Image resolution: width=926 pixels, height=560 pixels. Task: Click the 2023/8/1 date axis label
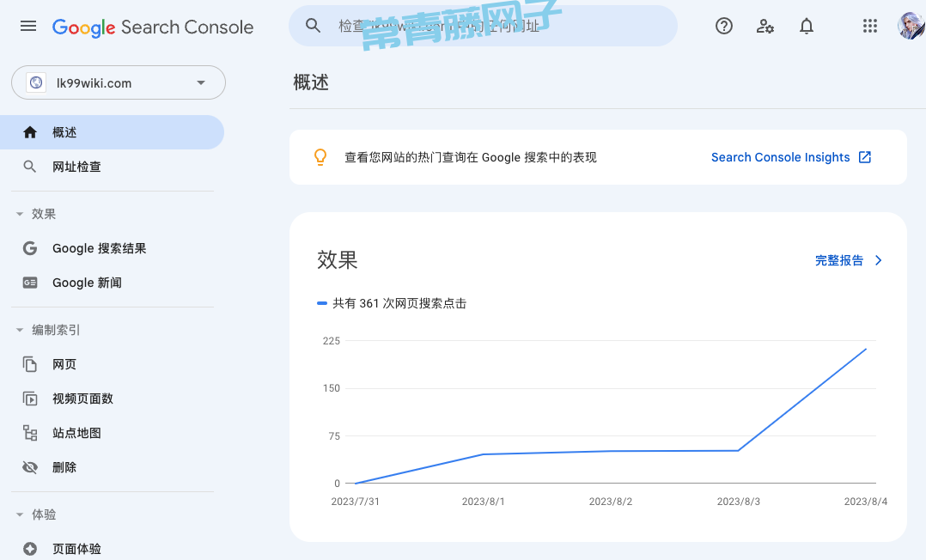[483, 502]
